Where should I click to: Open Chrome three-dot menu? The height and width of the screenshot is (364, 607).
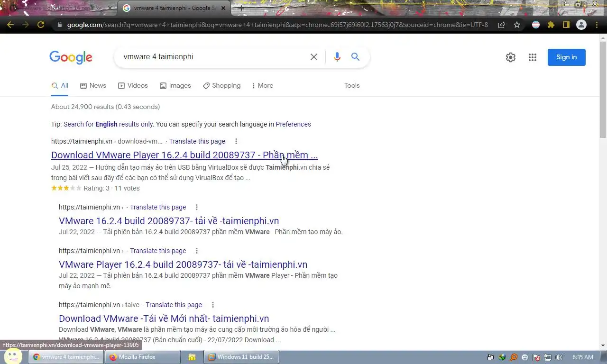[597, 25]
